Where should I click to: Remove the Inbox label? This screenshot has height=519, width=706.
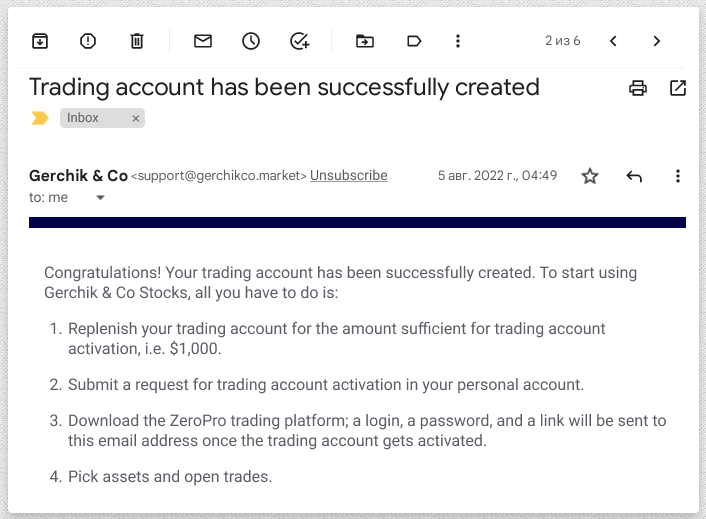(x=136, y=118)
